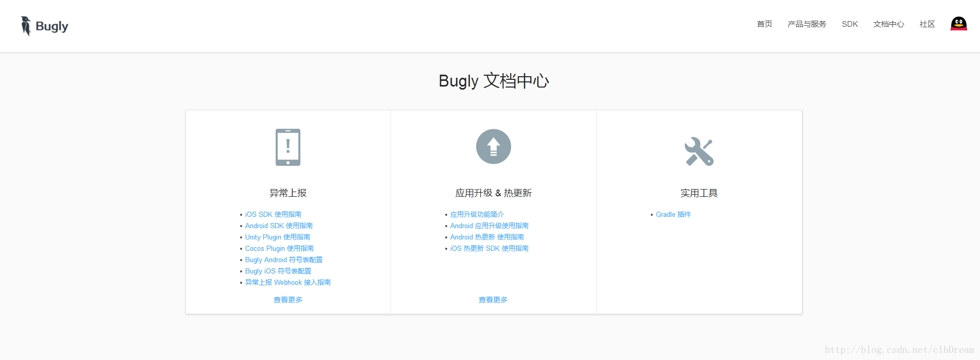Click the Bugly 文档中心 page title
Screen dimensions: 980x360
tap(494, 81)
